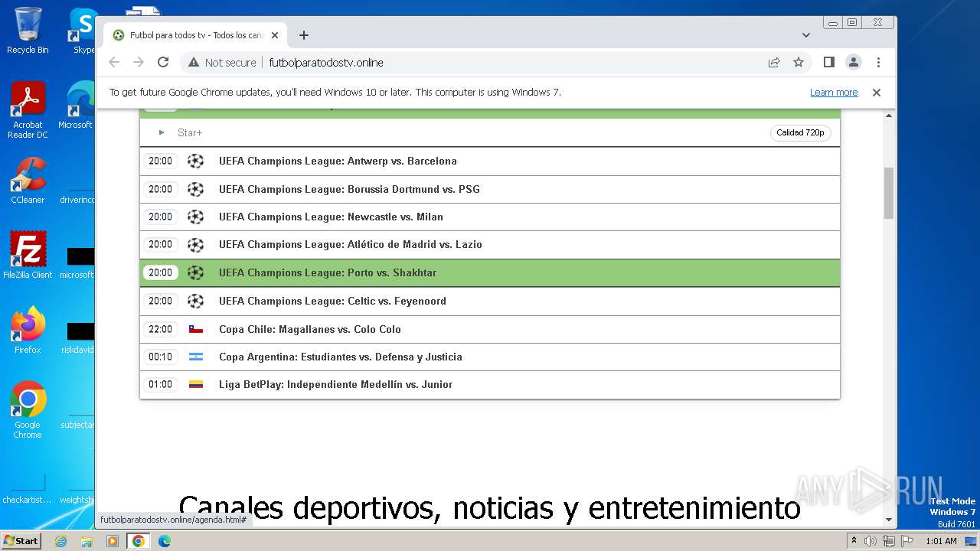Open Newcastle vs. Milan match row
Screen dimensions: 980x551
[490, 217]
